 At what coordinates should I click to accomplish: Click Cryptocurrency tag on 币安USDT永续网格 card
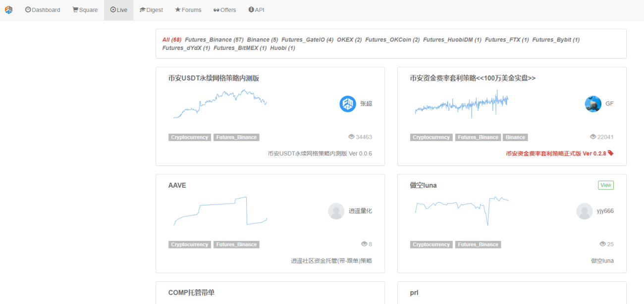190,137
